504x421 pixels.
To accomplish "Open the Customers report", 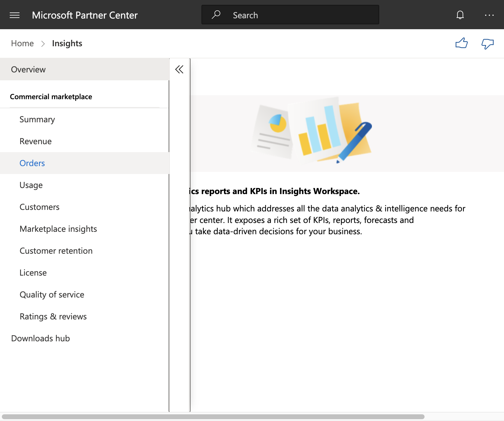I will pos(85,207).
